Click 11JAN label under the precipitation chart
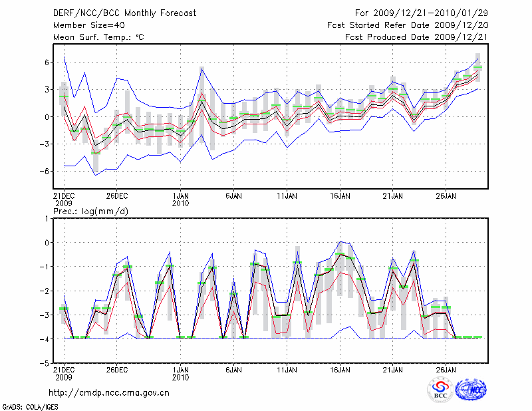This screenshot has height=411, width=532. [x=287, y=368]
